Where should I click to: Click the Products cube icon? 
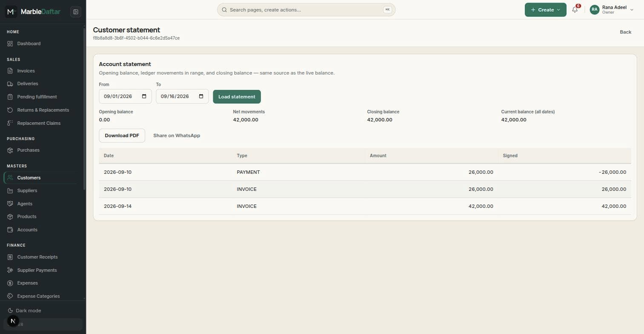pyautogui.click(x=10, y=216)
